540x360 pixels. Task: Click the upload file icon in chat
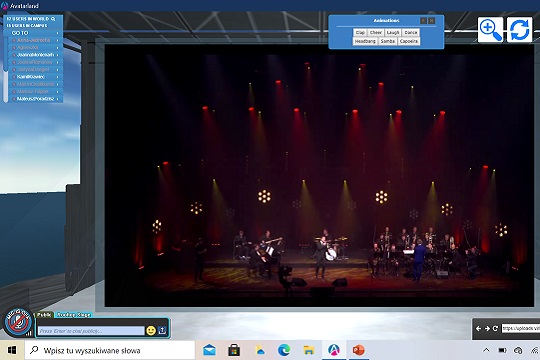pyautogui.click(x=162, y=330)
